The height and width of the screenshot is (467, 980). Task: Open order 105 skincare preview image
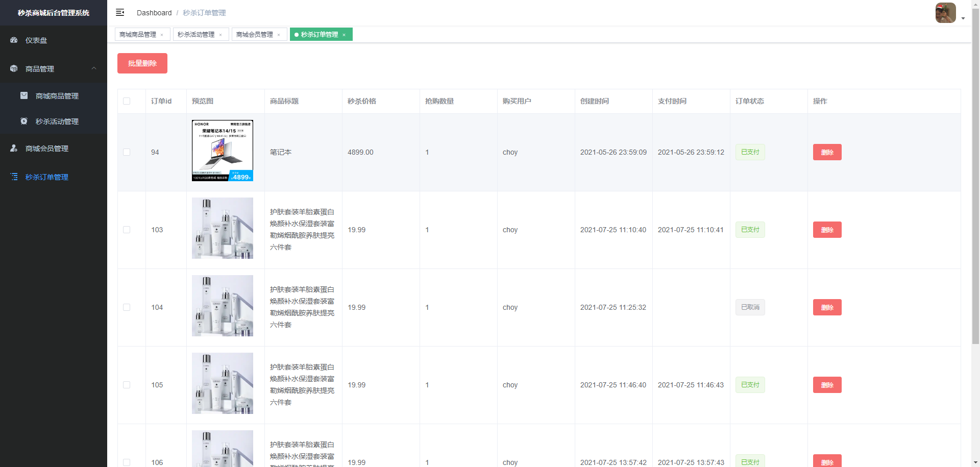(223, 383)
